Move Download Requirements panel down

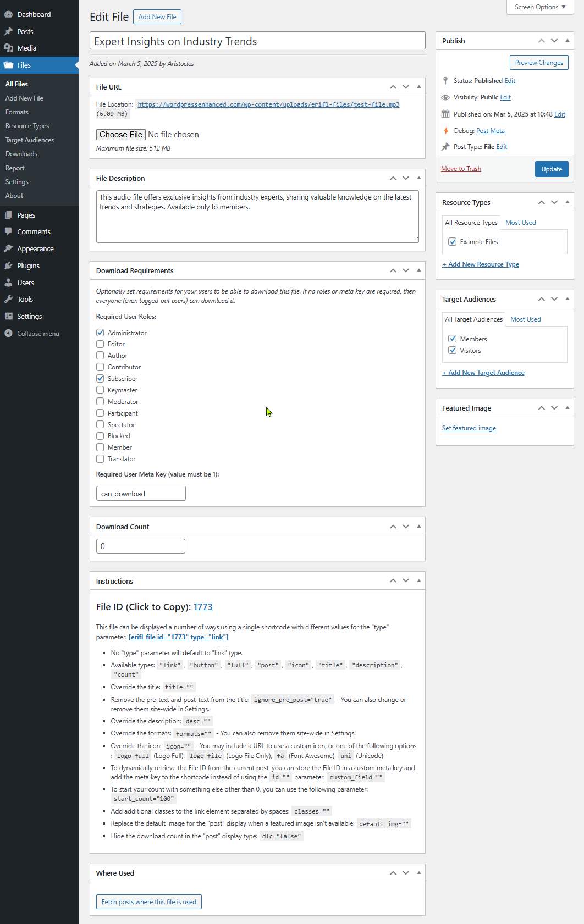point(406,270)
